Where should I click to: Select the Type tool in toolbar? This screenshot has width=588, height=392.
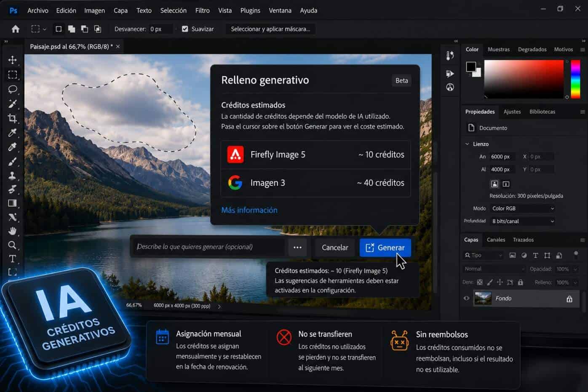(13, 259)
